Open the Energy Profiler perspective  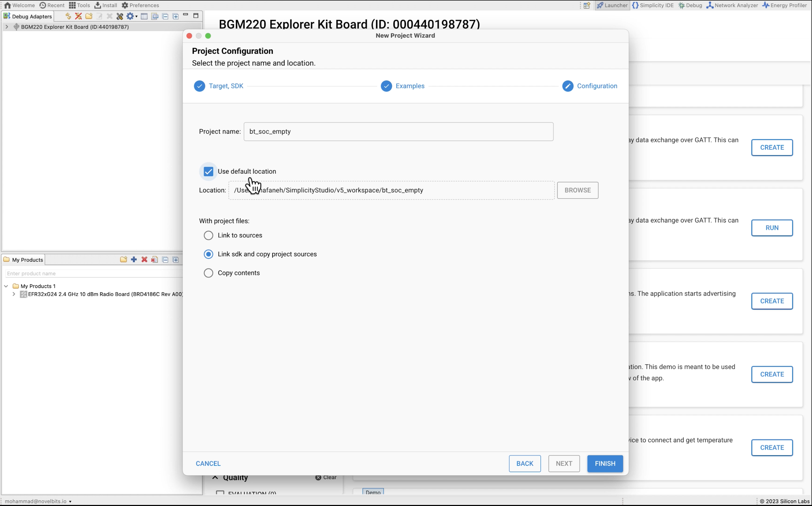pyautogui.click(x=785, y=5)
